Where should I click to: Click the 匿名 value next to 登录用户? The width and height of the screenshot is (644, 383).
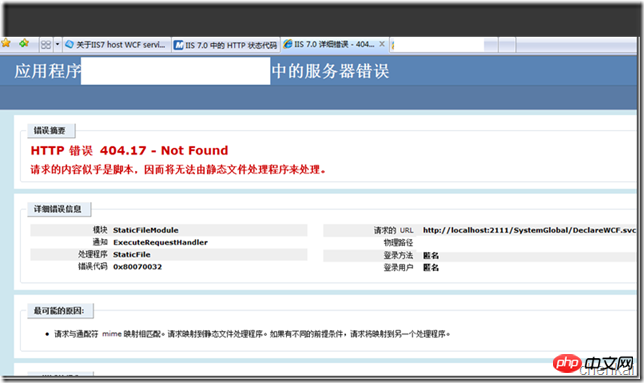[x=431, y=268]
